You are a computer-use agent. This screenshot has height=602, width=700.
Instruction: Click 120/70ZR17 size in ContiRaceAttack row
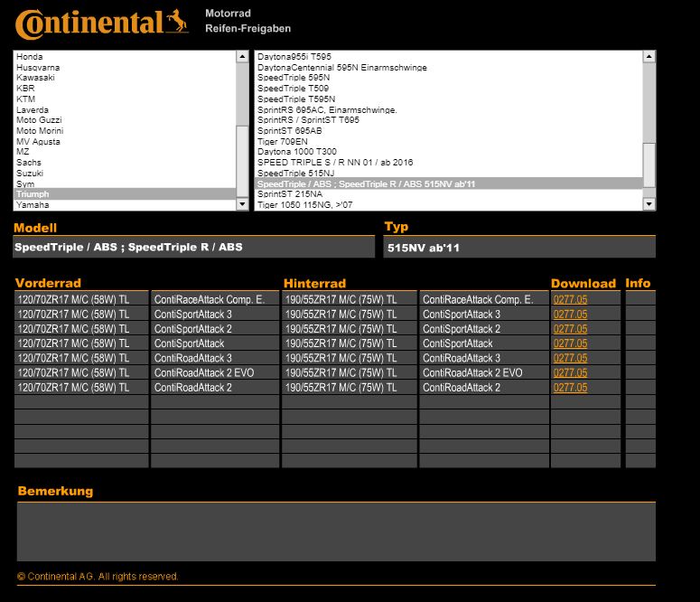81,299
